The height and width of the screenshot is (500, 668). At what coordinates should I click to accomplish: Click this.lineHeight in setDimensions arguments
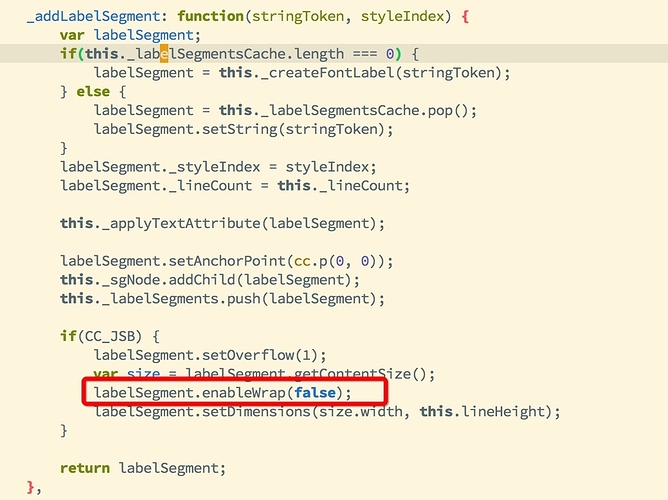[482, 411]
